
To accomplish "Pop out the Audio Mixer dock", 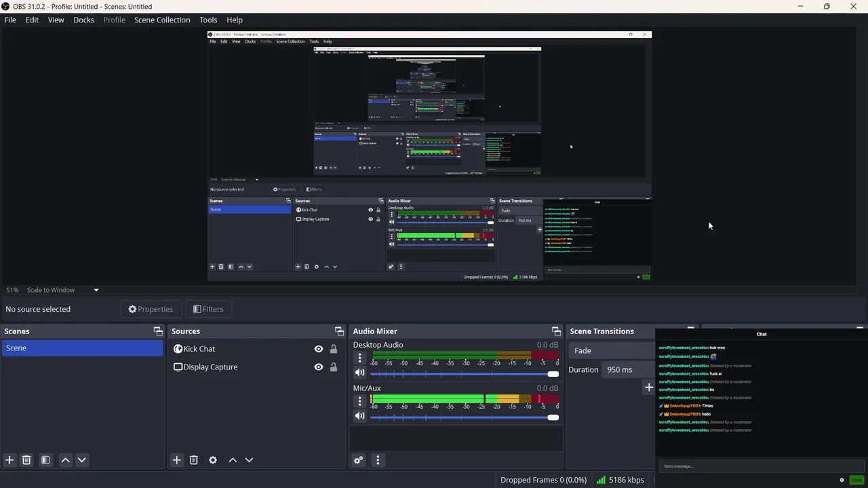I will (556, 331).
